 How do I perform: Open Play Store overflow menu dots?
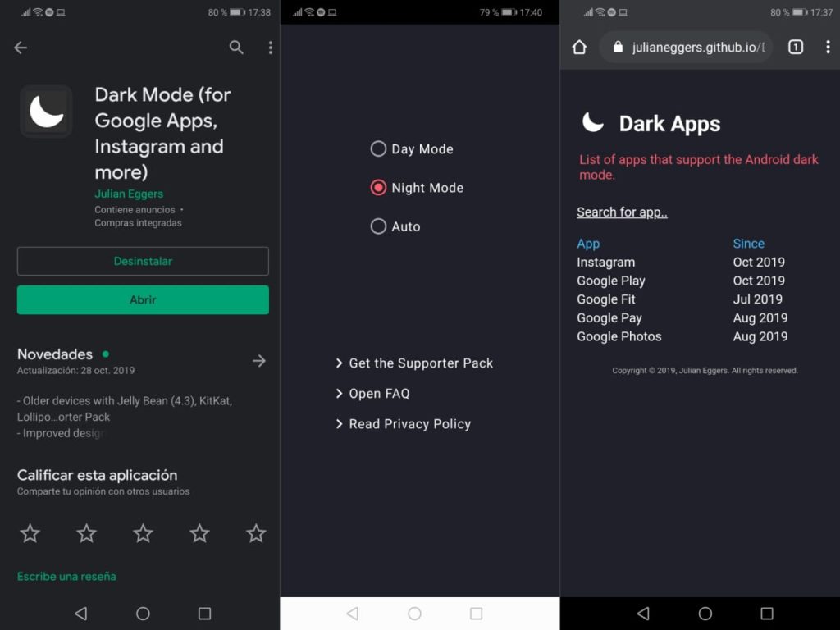point(271,48)
